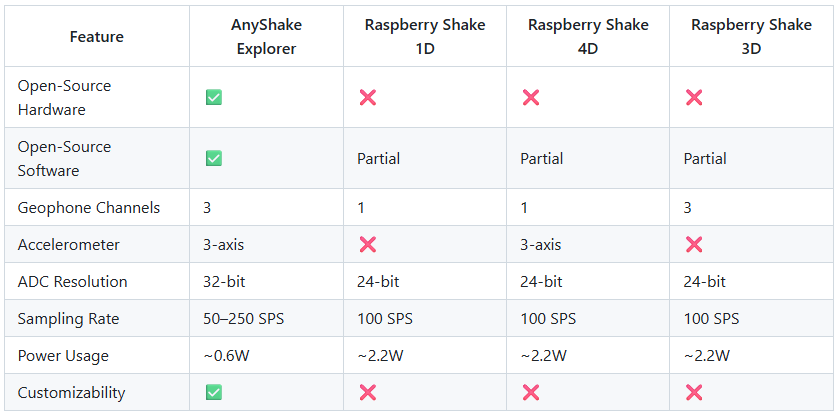The image size is (839, 417).
Task: Click 3-axis under Raspberry Shake 4D
Action: (x=540, y=245)
